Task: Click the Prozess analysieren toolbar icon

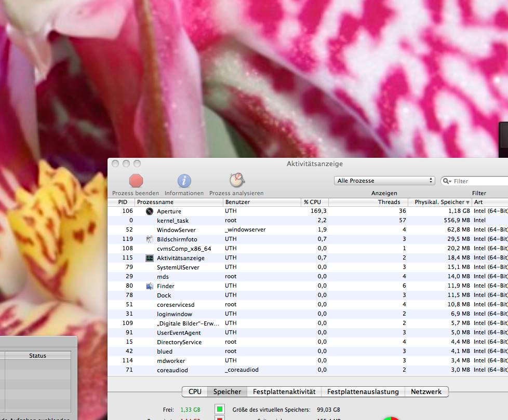Action: [x=237, y=180]
